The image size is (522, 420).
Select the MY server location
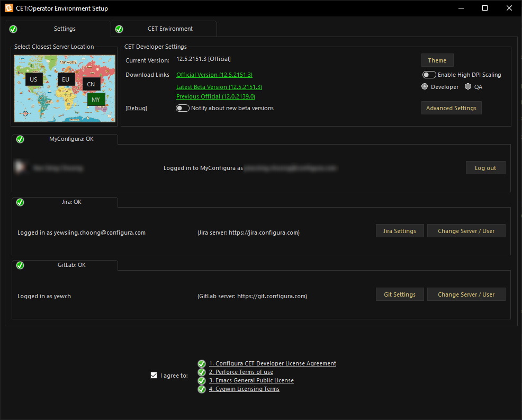pos(96,99)
